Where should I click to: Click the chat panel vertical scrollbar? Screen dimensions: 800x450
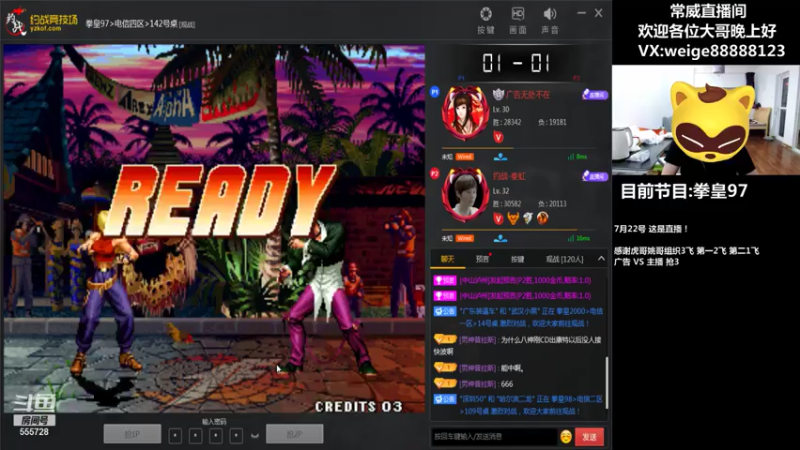(x=606, y=383)
